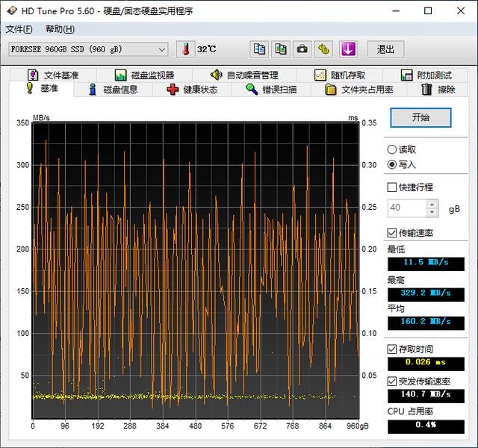Expand the FORESEE 960GB SSD drive dropdown

tap(88, 49)
